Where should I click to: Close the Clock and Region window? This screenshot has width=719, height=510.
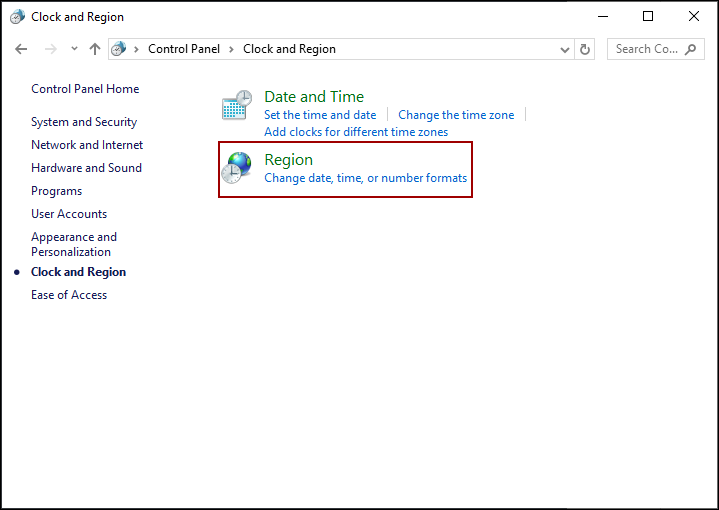pos(694,17)
